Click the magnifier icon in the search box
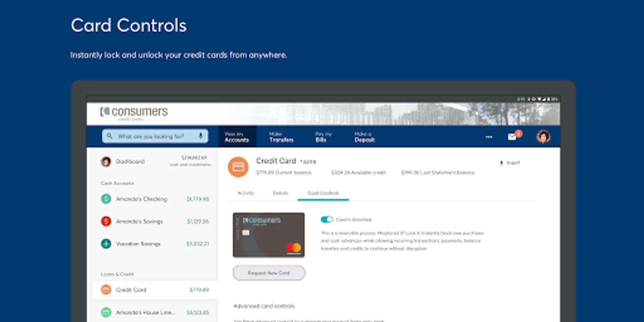 109,136
